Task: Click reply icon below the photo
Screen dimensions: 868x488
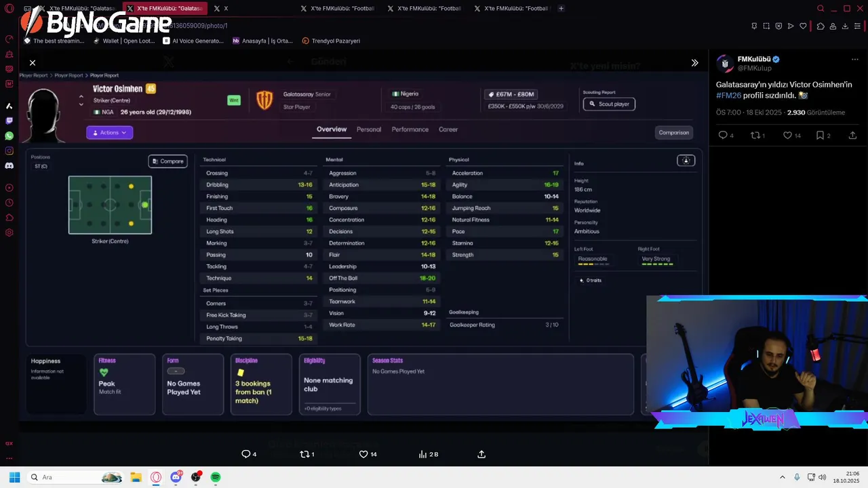Action: click(x=245, y=454)
